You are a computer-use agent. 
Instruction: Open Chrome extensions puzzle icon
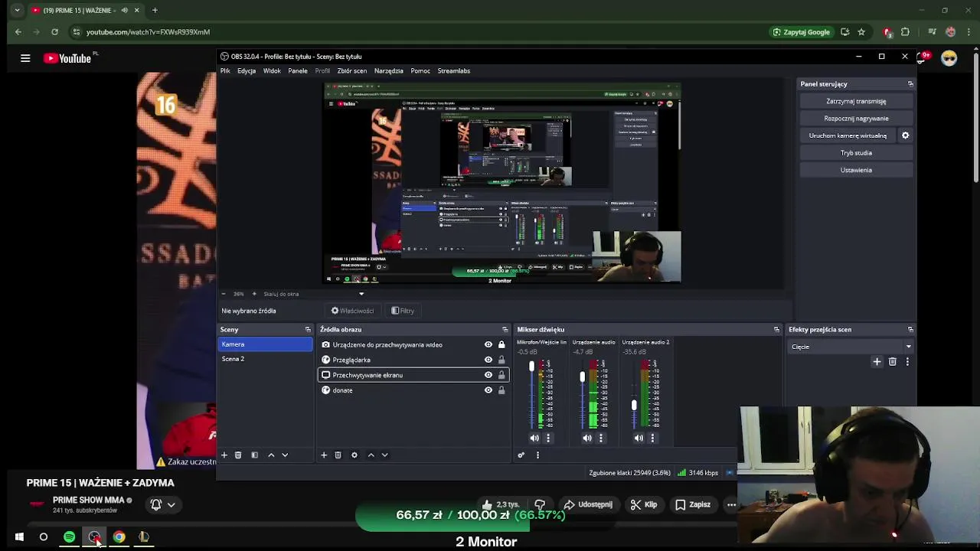pyautogui.click(x=905, y=32)
